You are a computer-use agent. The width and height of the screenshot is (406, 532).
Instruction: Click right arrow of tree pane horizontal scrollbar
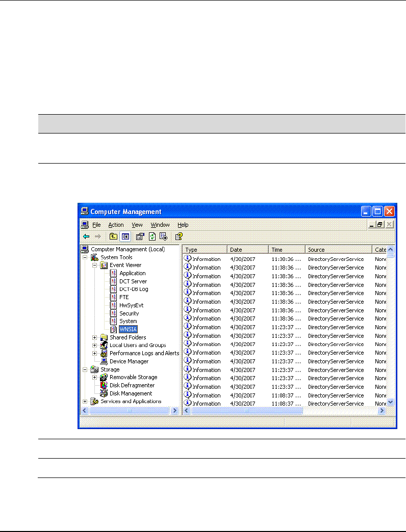(x=175, y=411)
